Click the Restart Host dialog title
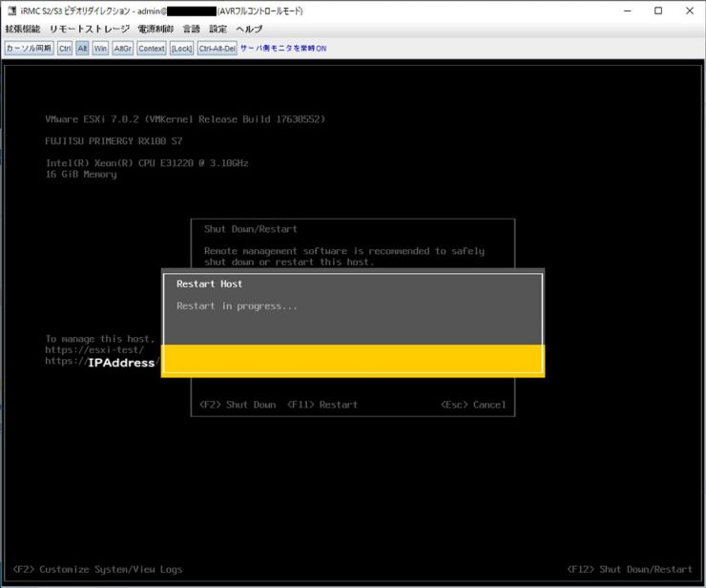 coord(209,283)
